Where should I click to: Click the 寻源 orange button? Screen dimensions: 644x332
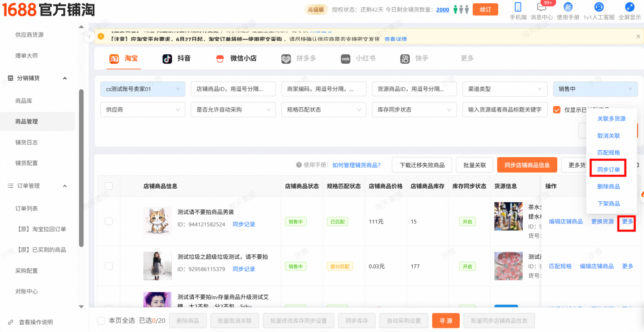pos(446,321)
